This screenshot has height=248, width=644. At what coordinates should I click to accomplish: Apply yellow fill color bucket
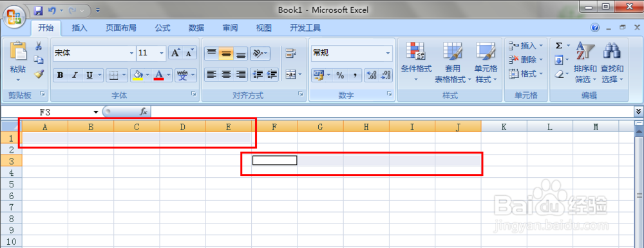coord(138,75)
